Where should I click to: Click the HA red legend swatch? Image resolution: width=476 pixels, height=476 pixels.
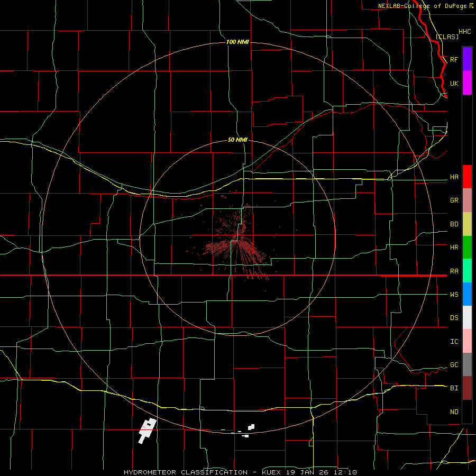pyautogui.click(x=467, y=177)
